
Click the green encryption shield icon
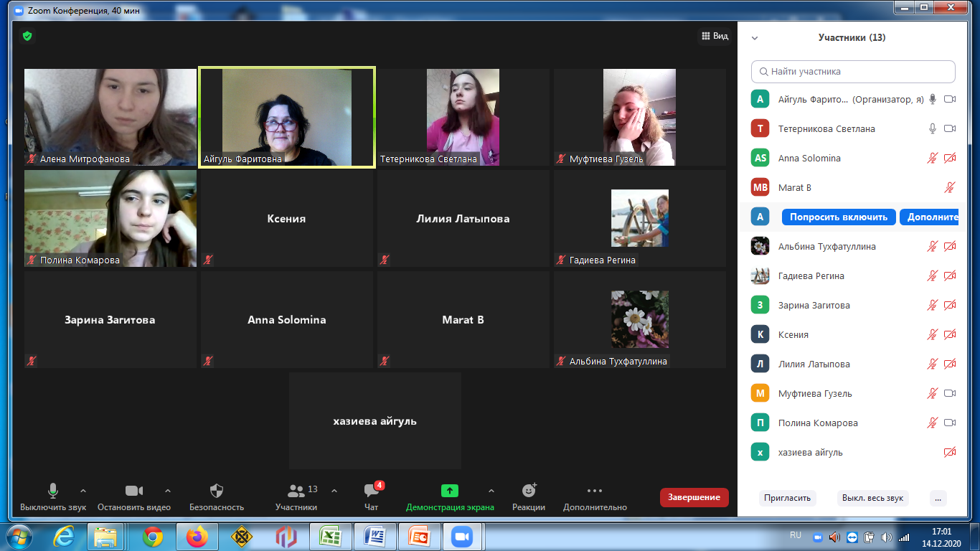(27, 36)
